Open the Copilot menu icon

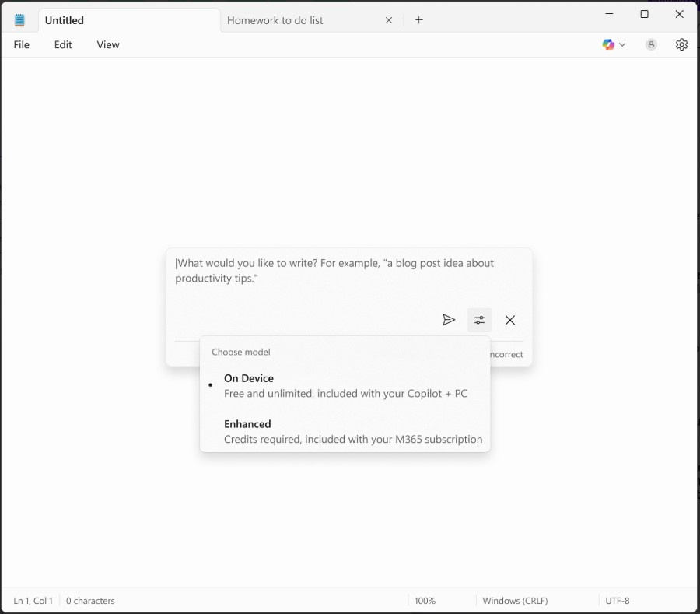pos(608,45)
